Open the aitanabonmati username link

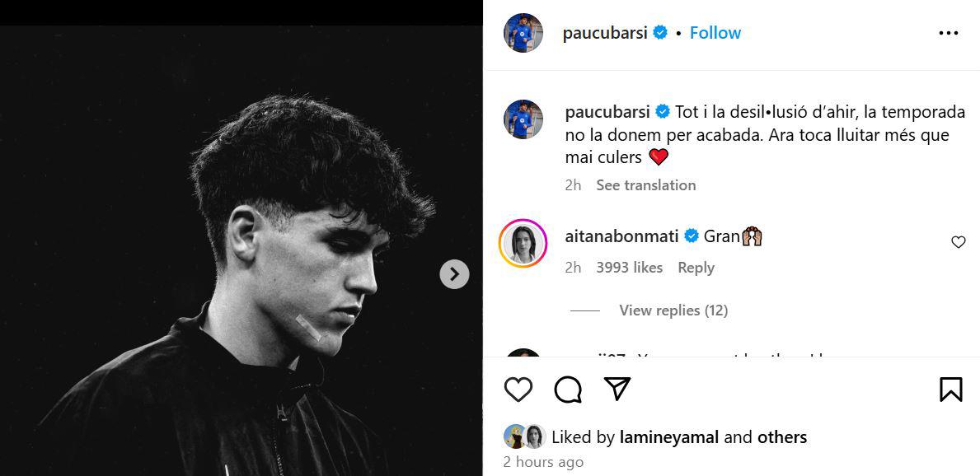pyautogui.click(x=621, y=236)
